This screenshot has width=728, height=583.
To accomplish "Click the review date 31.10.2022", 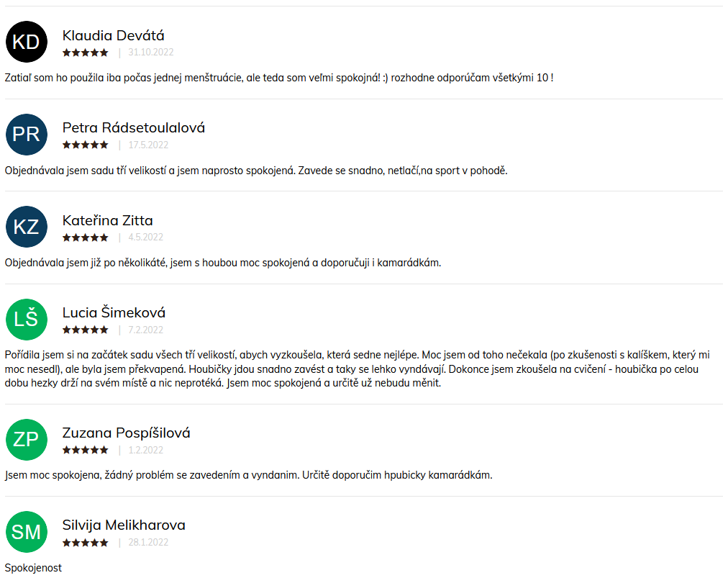I will 151,53.
